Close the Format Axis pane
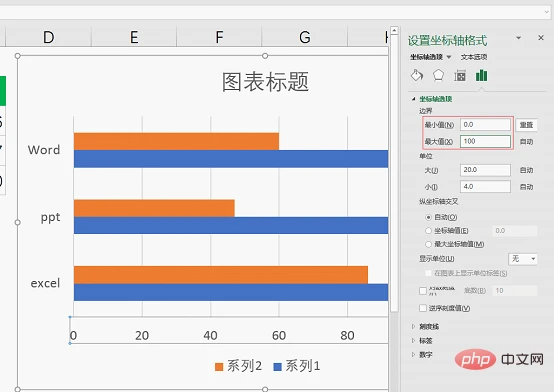Viewport: 554px width, 392px height. coord(541,37)
